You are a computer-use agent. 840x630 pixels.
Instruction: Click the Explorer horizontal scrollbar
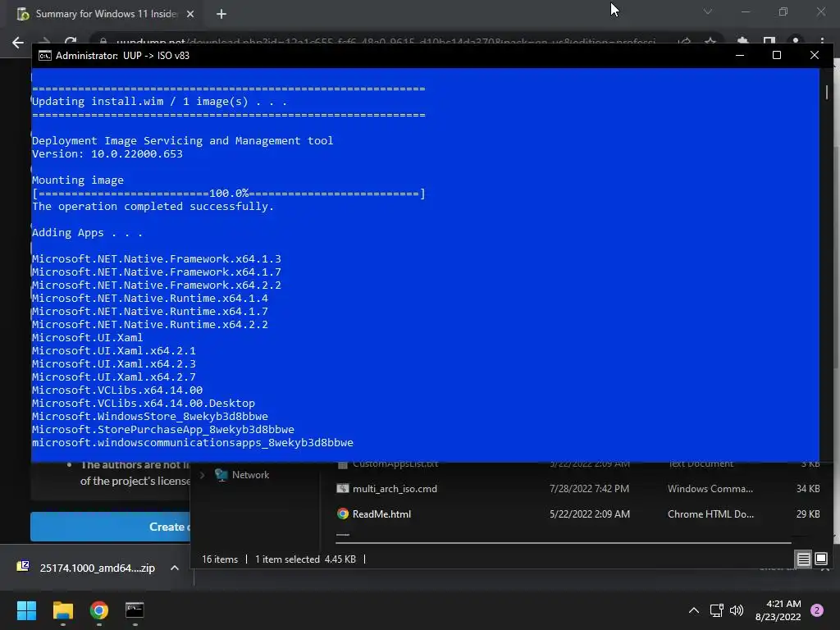coord(564,543)
